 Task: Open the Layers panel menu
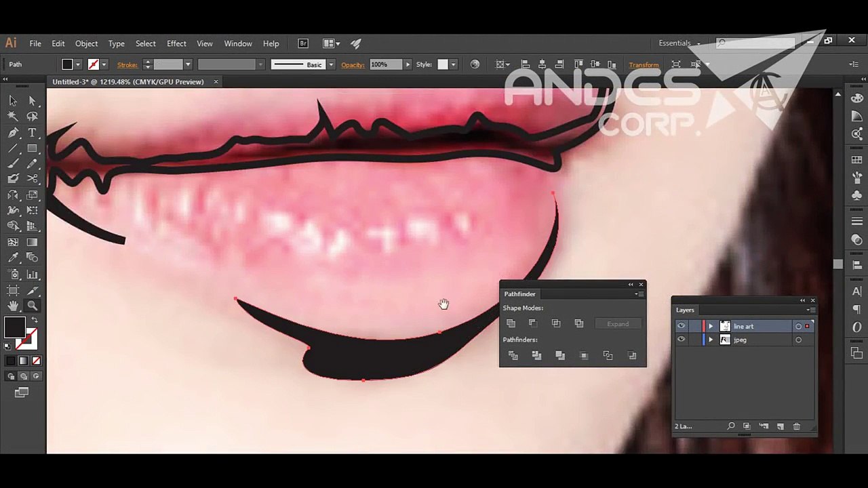pos(811,310)
